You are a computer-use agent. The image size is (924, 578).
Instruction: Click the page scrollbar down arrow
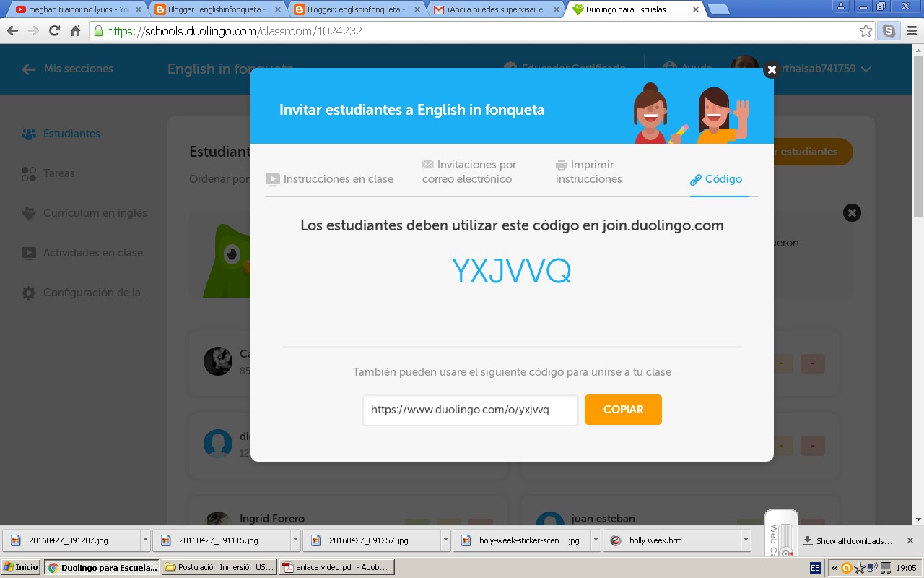(x=918, y=519)
